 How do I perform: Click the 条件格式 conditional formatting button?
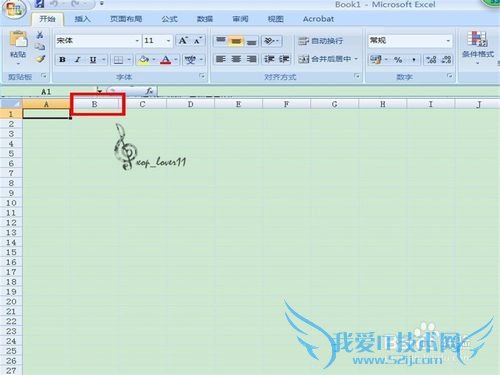coord(477,47)
